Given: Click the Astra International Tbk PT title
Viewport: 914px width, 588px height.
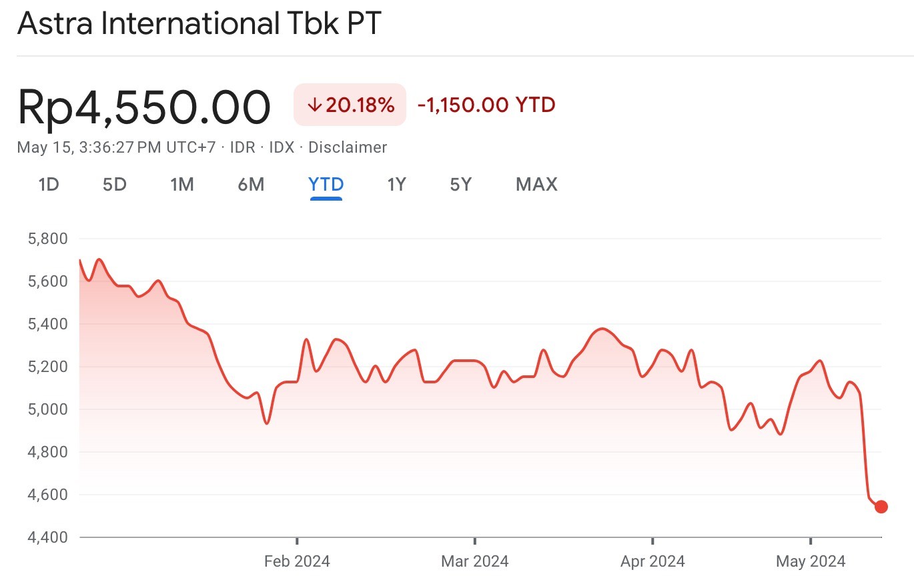Looking at the screenshot, I should 199,23.
